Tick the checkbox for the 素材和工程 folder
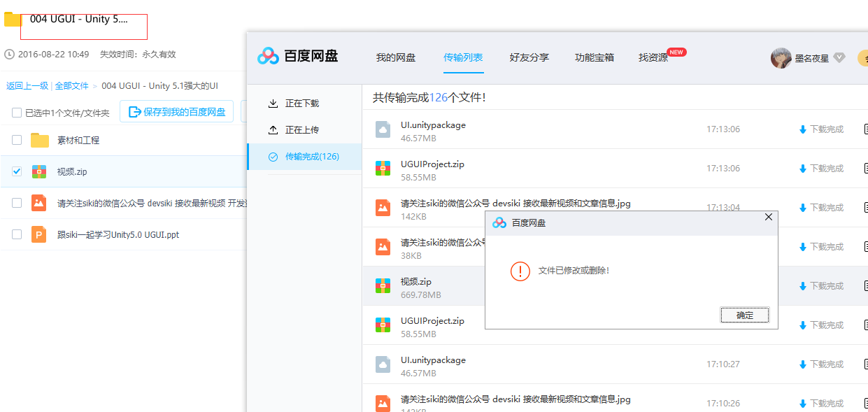The height and width of the screenshot is (412, 868). [17, 140]
